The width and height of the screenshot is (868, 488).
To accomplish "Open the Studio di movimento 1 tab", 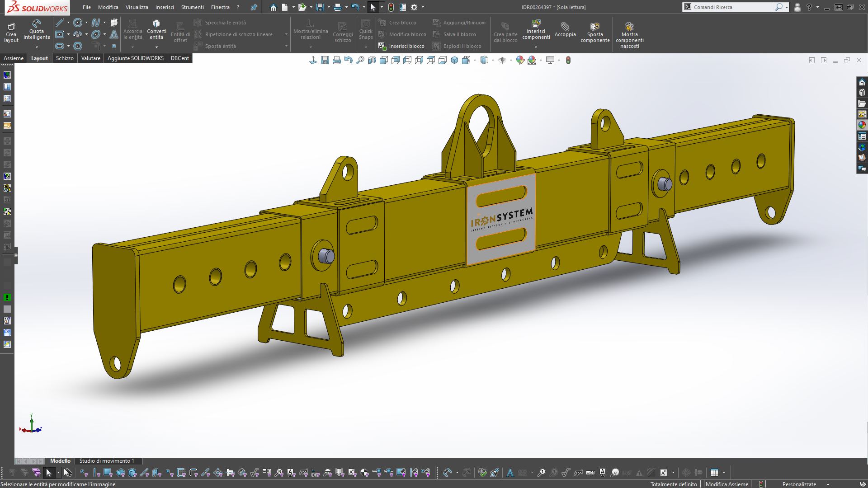I will click(x=107, y=461).
